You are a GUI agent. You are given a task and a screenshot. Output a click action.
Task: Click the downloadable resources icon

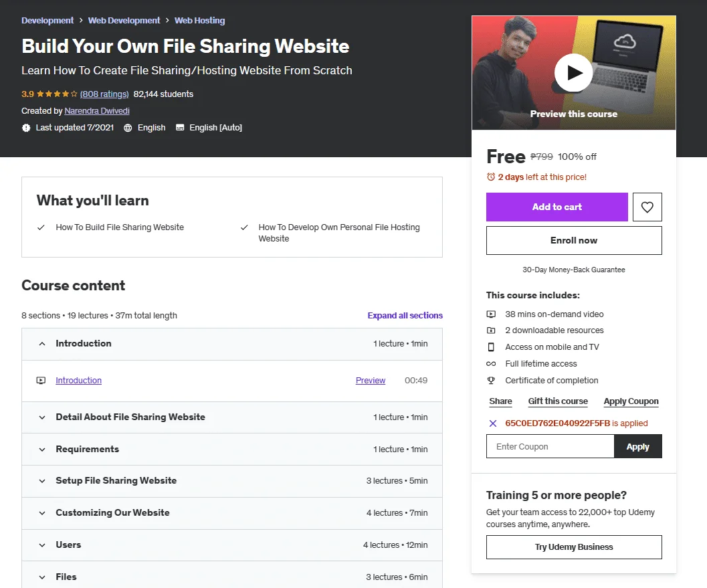click(x=491, y=330)
